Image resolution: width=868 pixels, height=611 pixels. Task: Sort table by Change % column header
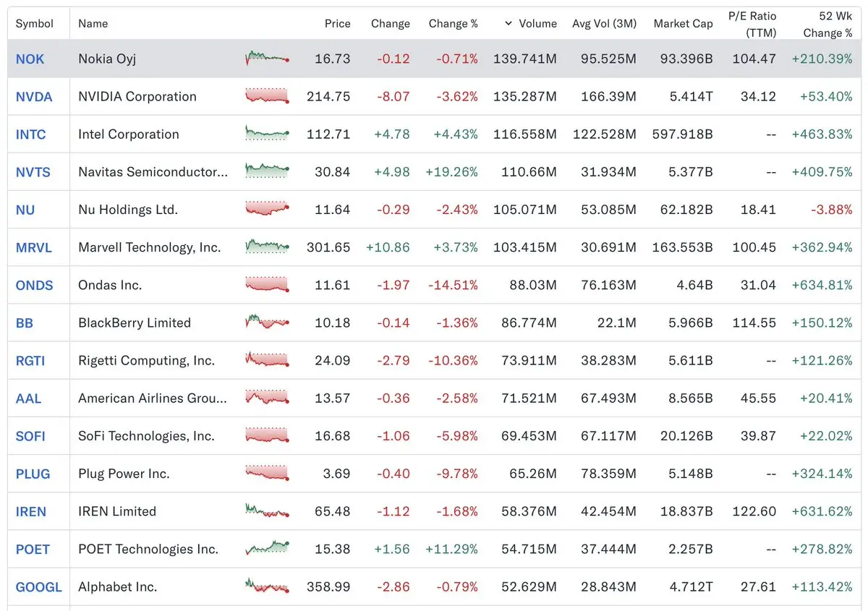453,23
